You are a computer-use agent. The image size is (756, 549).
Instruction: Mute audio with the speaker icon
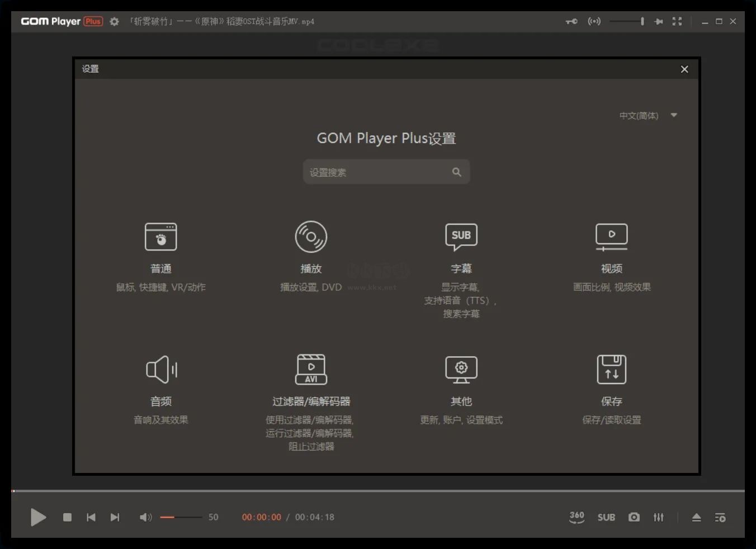tap(145, 517)
